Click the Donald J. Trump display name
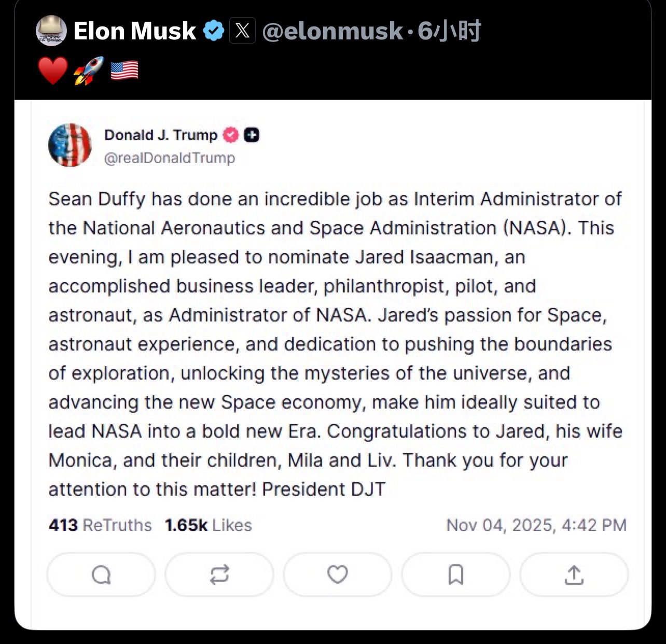666x644 pixels. (x=161, y=135)
